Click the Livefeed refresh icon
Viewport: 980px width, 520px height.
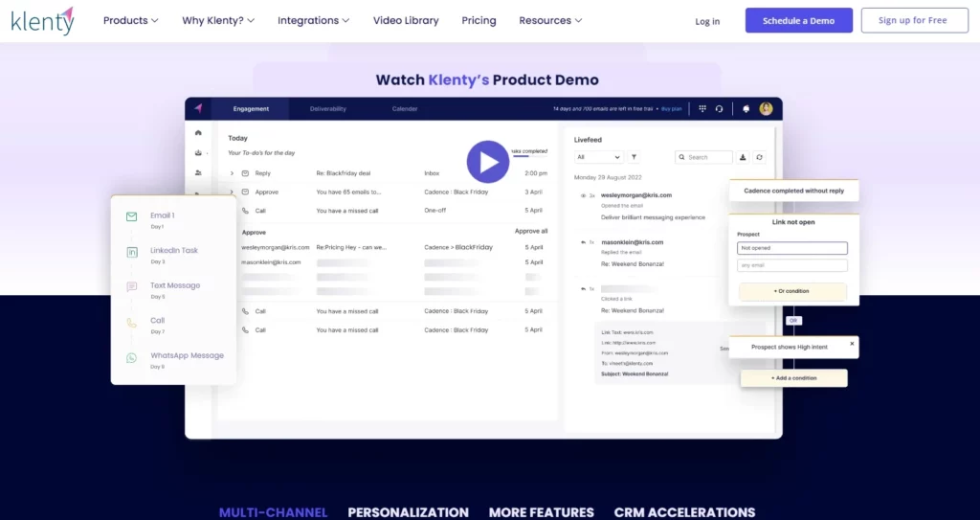[759, 157]
